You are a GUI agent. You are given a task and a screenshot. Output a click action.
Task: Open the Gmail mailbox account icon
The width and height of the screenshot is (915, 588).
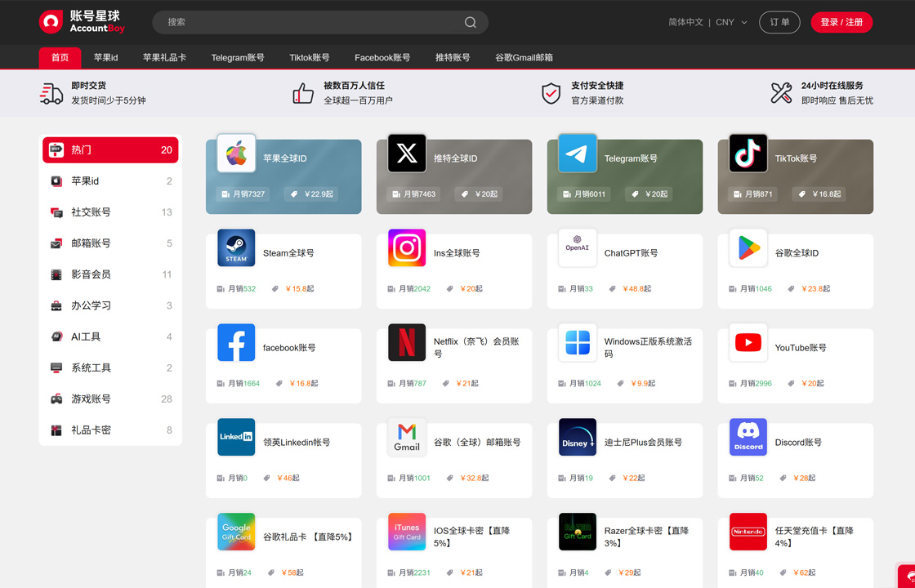(x=407, y=437)
